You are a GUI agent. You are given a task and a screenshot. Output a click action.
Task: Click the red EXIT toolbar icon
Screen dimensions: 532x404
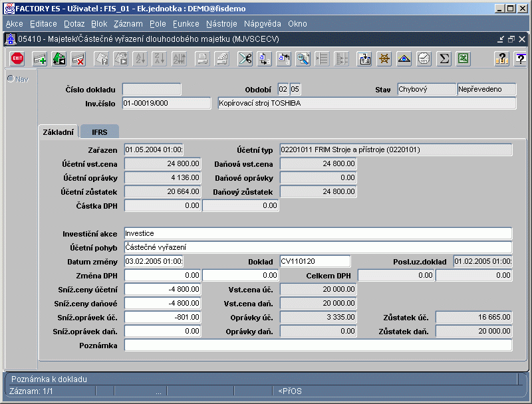click(x=17, y=59)
